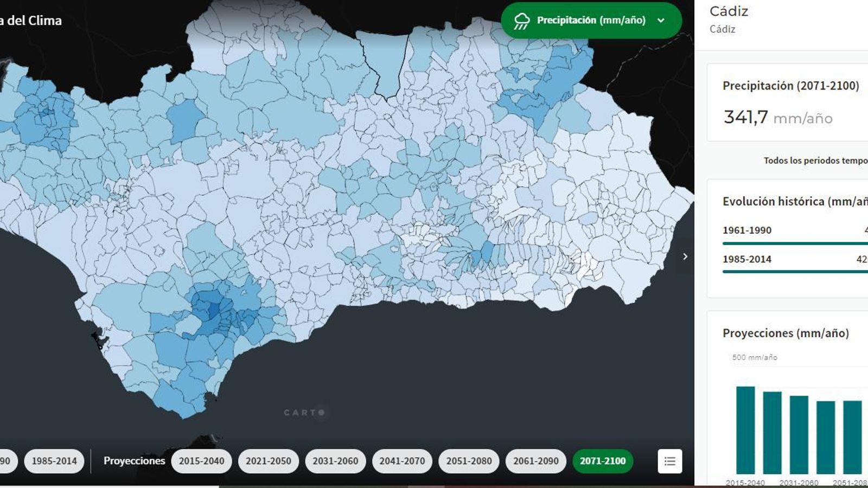Click the CARTO attribution logo
The image size is (868, 488).
tap(303, 413)
